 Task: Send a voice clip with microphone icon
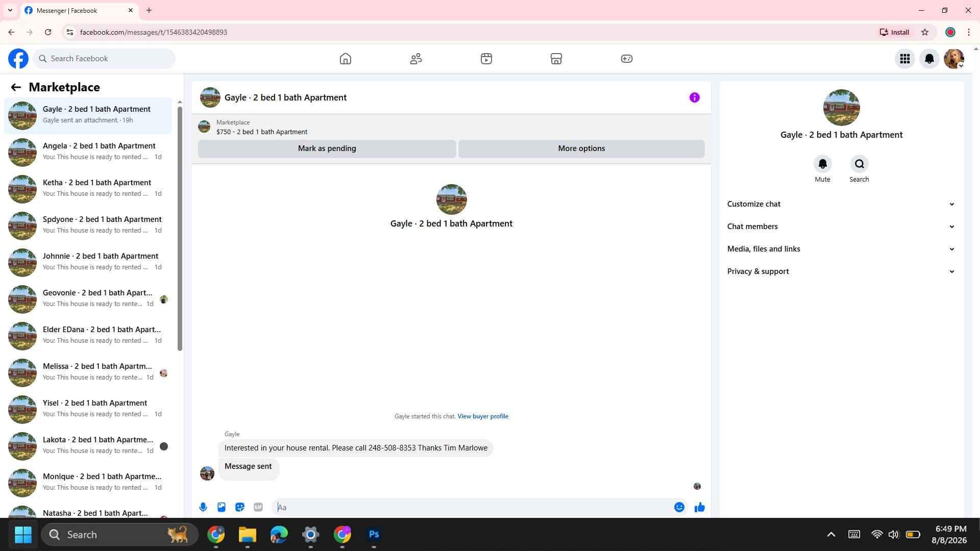[x=203, y=507]
